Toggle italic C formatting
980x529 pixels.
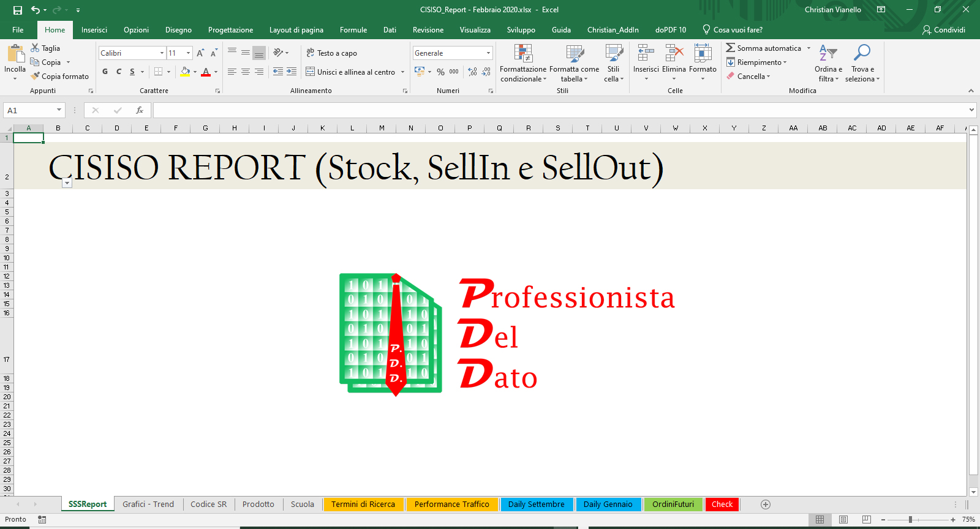119,72
